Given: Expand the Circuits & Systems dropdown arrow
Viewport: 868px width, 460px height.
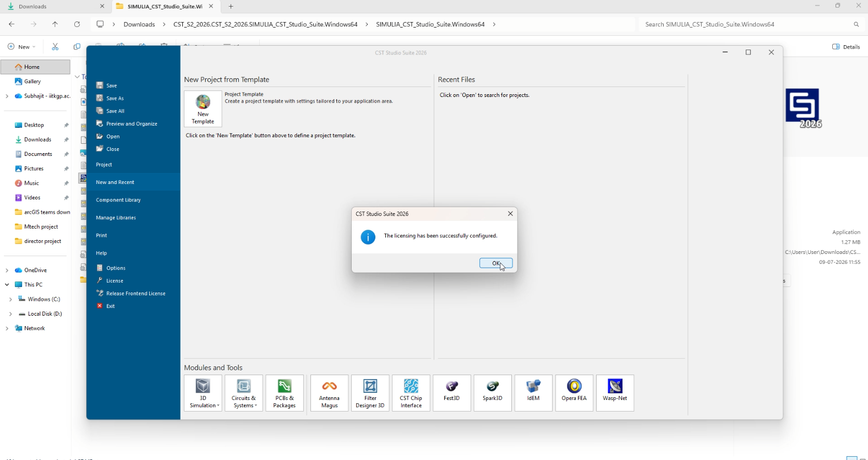Looking at the screenshot, I should (256, 406).
